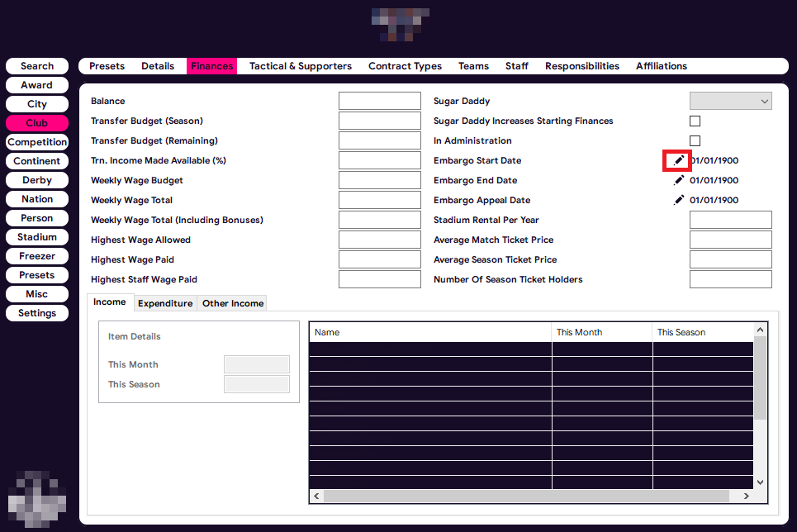Open the Other Income tab
797x532 pixels.
233,303
